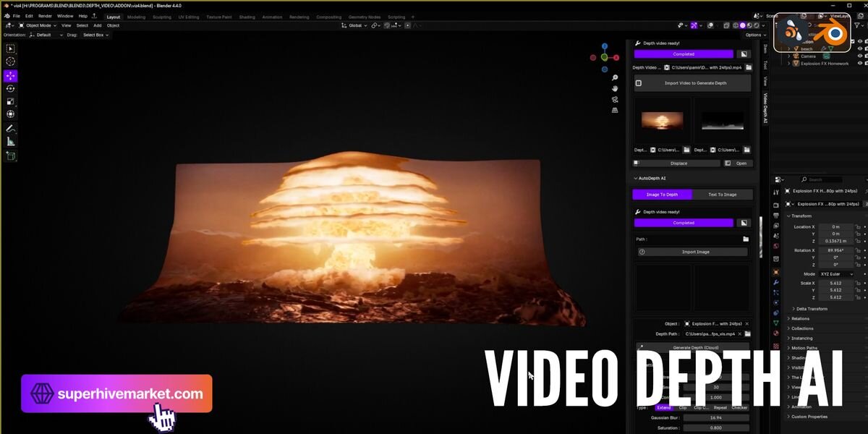Browse folder for AutoDepth Path field

(x=746, y=239)
